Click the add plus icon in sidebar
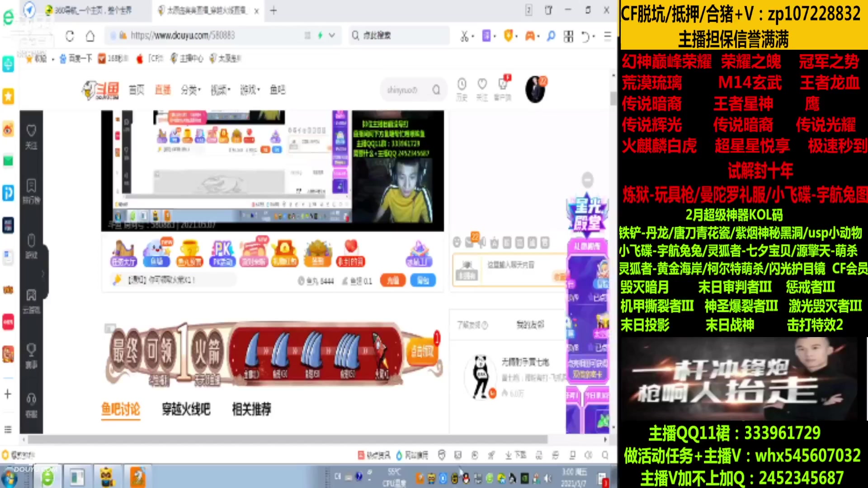The width and height of the screenshot is (868, 488). pos(8,394)
